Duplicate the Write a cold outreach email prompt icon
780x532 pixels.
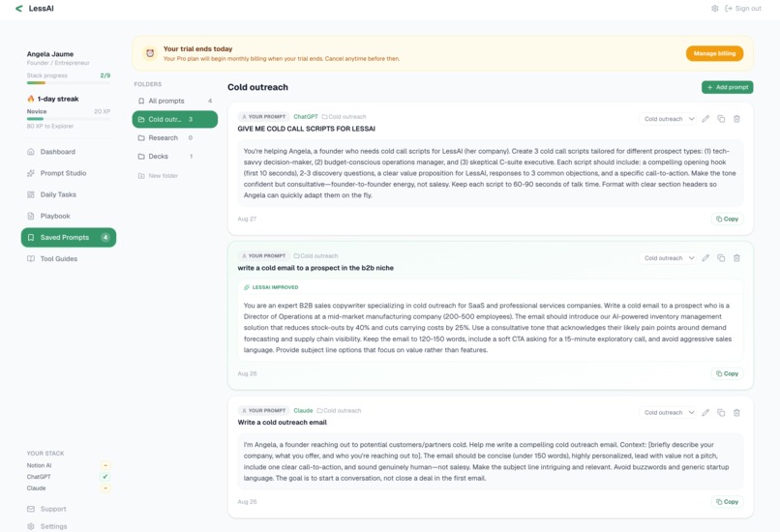click(721, 413)
